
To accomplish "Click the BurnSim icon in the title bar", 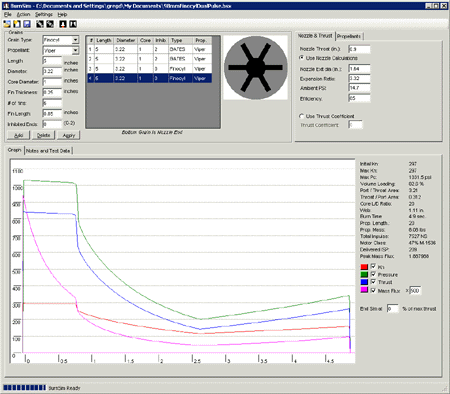I will (6, 6).
